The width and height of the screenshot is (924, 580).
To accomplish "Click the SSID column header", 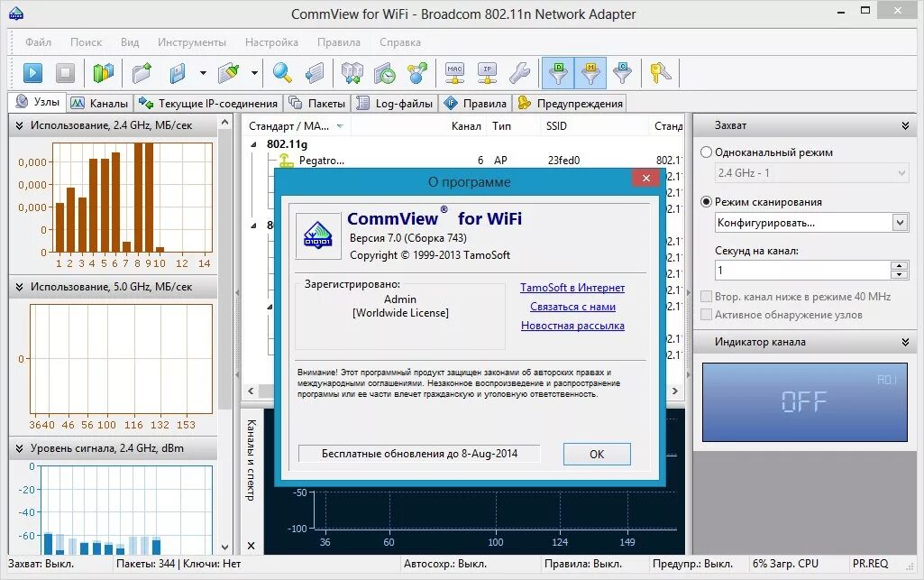I will coord(556,126).
